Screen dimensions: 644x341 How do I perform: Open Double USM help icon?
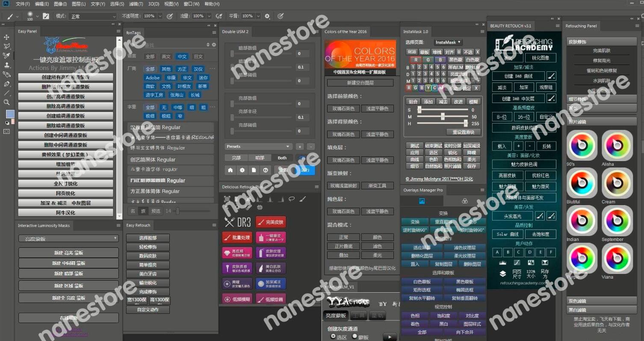[266, 170]
